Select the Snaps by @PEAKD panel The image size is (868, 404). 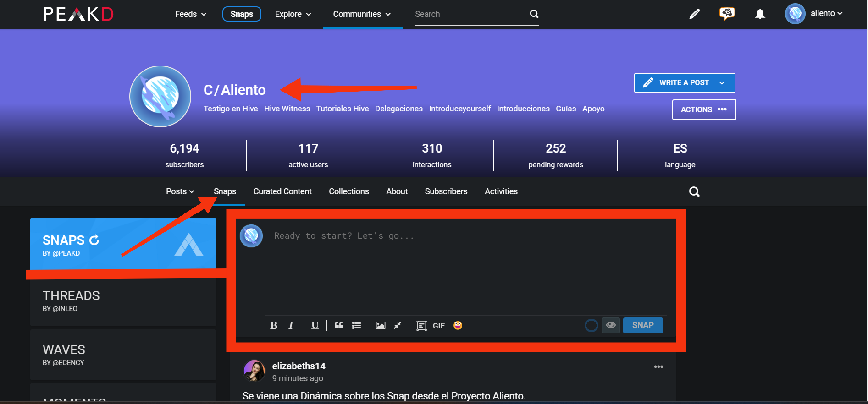click(123, 244)
